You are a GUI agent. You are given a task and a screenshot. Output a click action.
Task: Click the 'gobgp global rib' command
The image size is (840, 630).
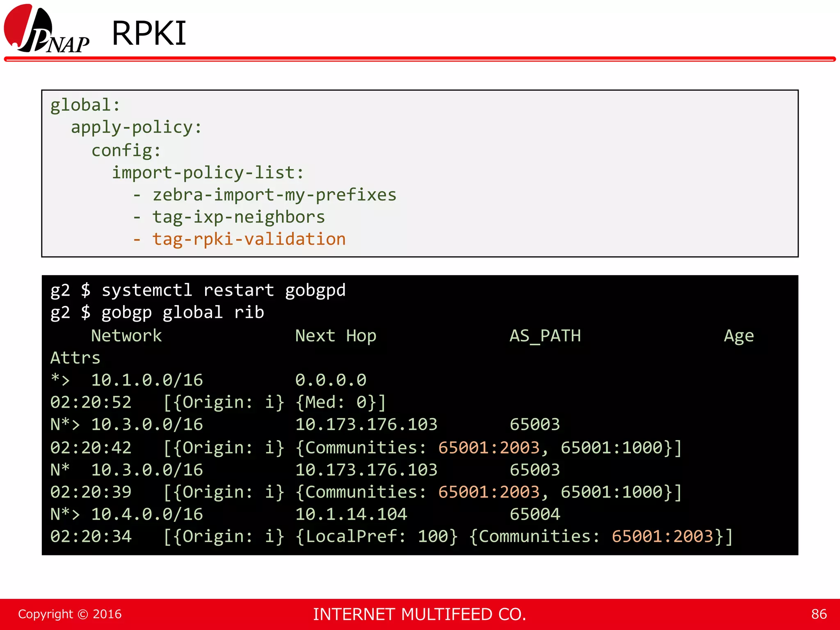point(183,313)
